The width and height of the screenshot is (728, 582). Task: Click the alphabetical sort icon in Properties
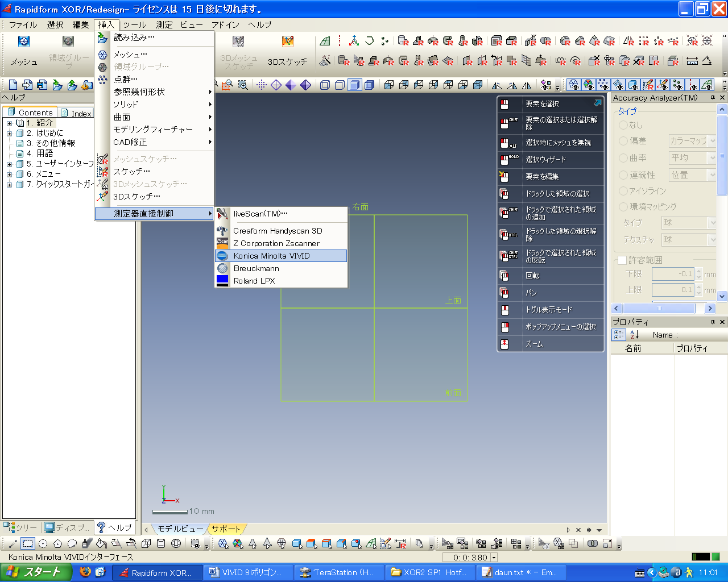[635, 335]
